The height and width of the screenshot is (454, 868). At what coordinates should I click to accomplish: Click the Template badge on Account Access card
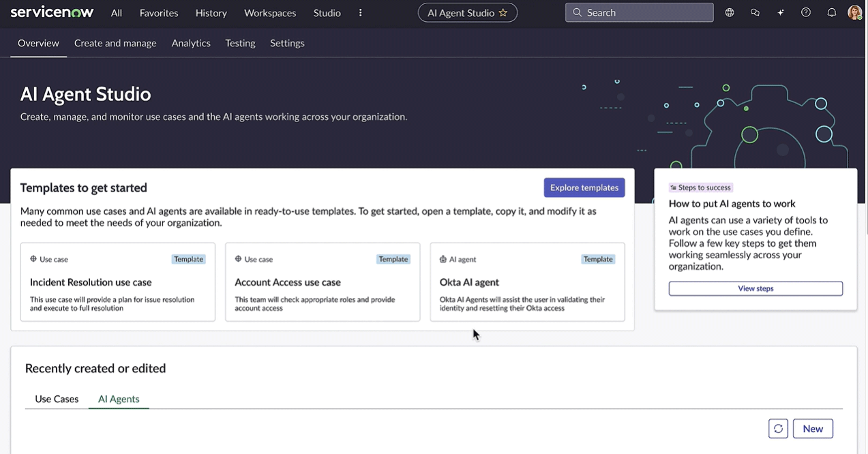(x=393, y=259)
